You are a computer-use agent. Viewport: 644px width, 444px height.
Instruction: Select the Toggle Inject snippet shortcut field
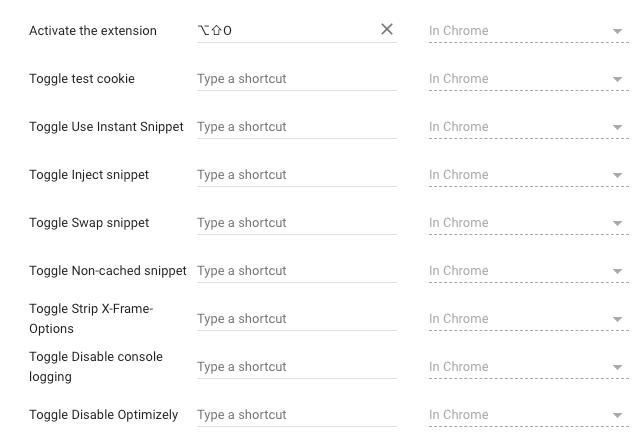coord(297,175)
